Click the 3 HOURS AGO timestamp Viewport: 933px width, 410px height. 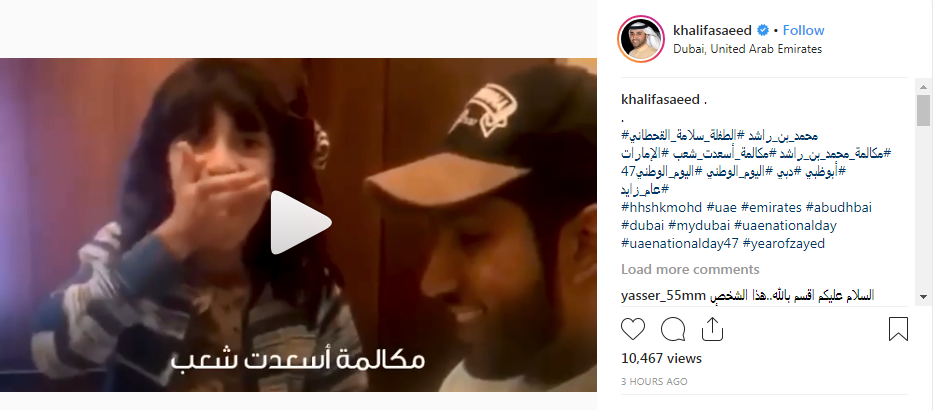click(654, 381)
